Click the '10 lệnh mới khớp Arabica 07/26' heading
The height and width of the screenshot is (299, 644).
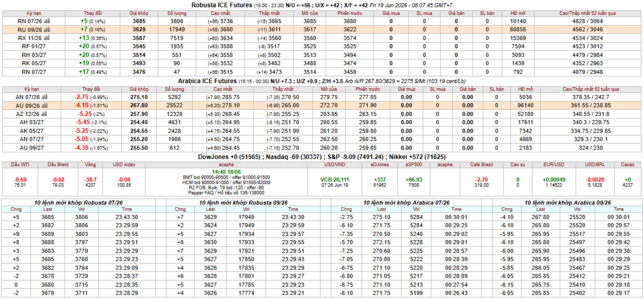coord(406,203)
